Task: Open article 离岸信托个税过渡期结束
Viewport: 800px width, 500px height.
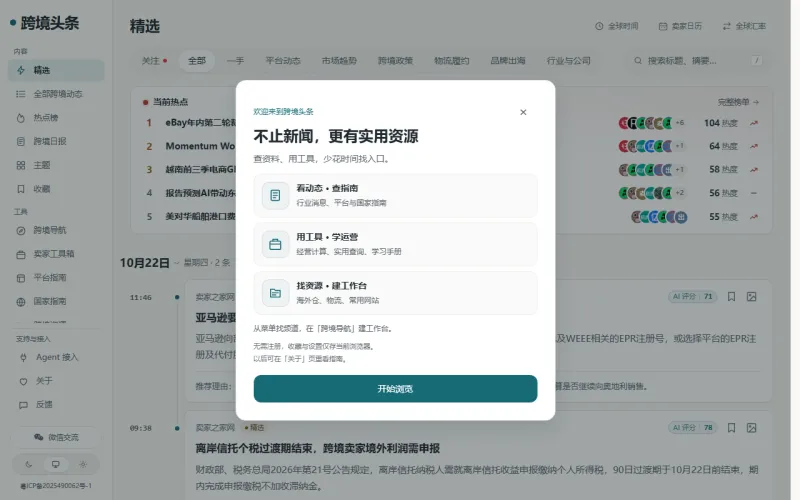Action: pyautogui.click(x=317, y=448)
